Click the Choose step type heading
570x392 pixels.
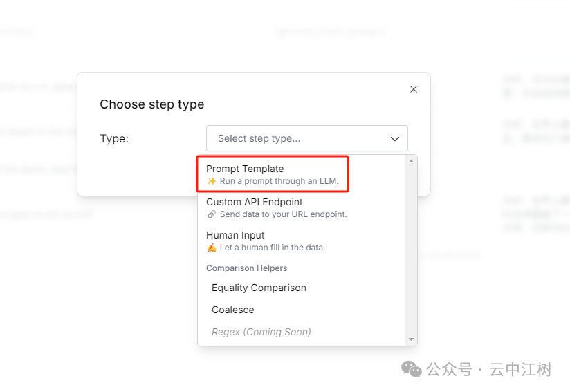coord(152,104)
